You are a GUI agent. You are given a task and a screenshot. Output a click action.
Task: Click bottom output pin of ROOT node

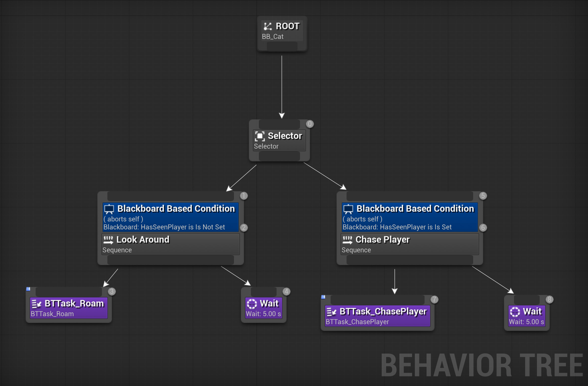[x=282, y=46]
